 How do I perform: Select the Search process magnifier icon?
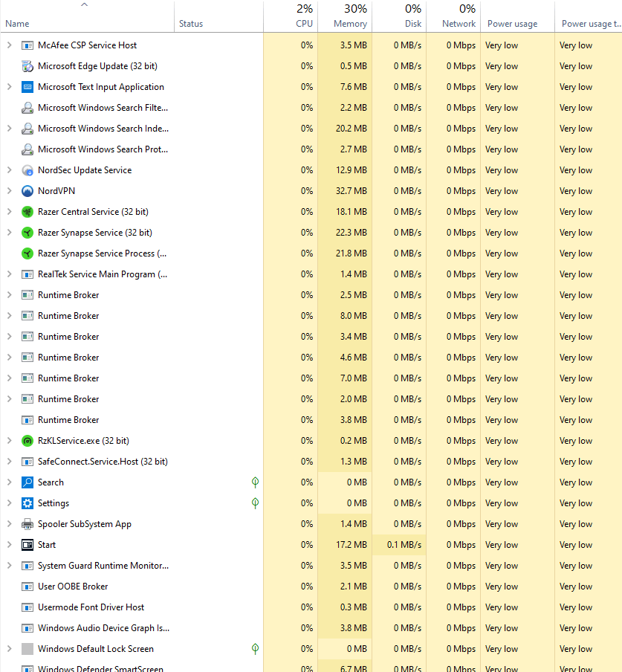(x=27, y=482)
